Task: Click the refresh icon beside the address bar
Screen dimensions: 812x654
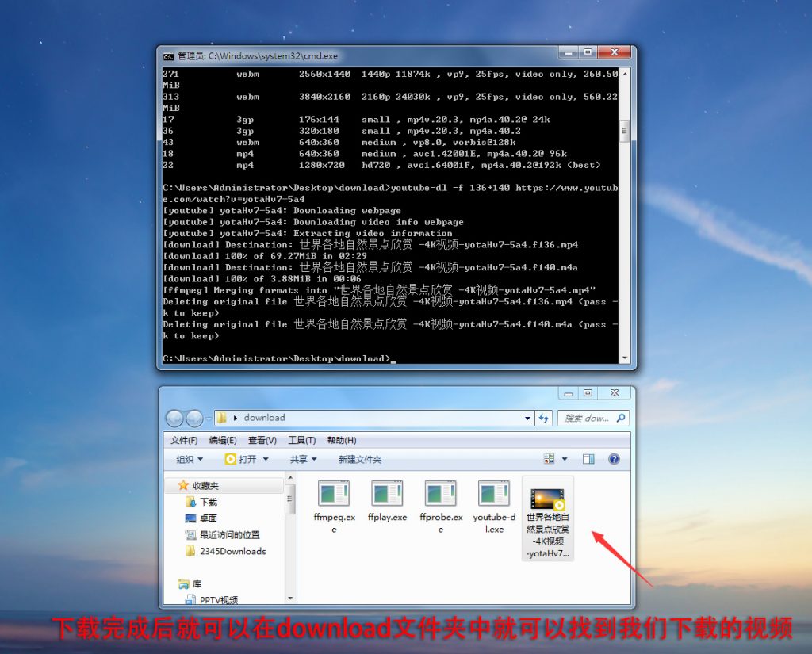Action: click(x=544, y=418)
